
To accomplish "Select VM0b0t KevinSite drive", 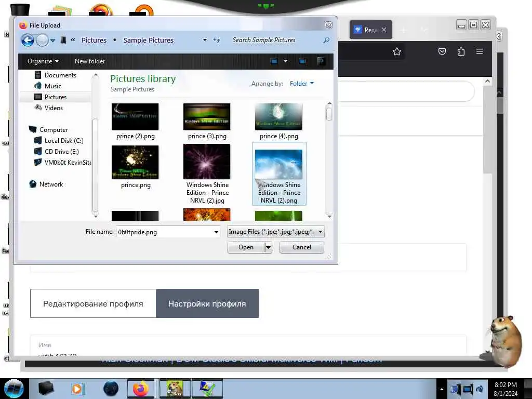I will pos(62,163).
